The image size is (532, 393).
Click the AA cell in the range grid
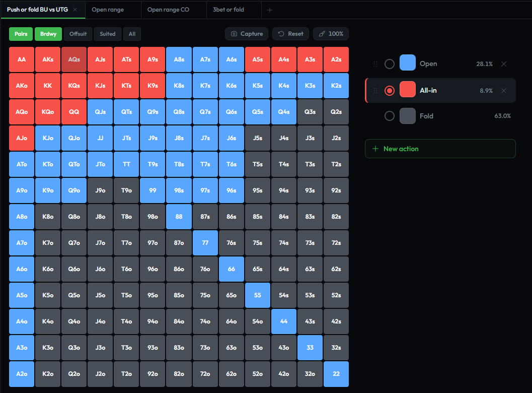pos(21,59)
